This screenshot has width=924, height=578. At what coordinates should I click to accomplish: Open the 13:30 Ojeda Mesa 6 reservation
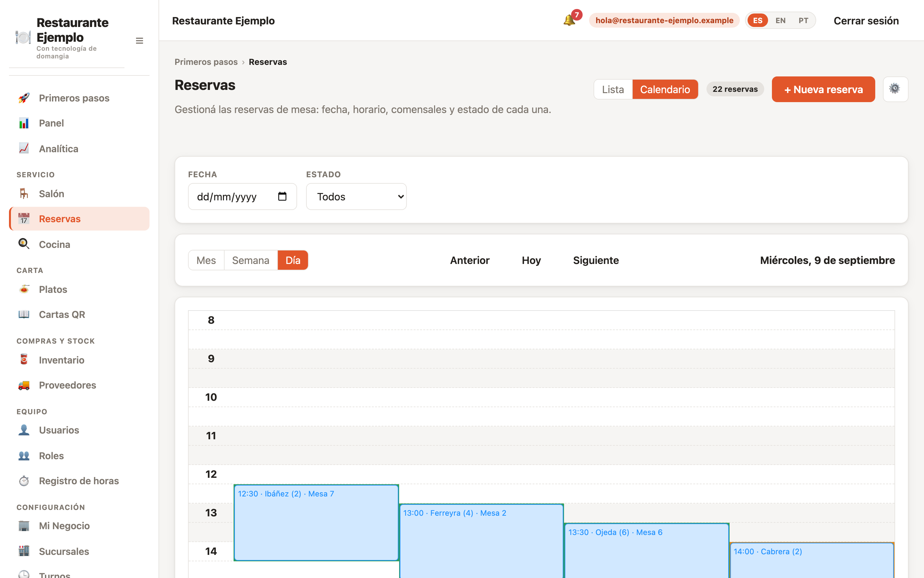pos(647,550)
